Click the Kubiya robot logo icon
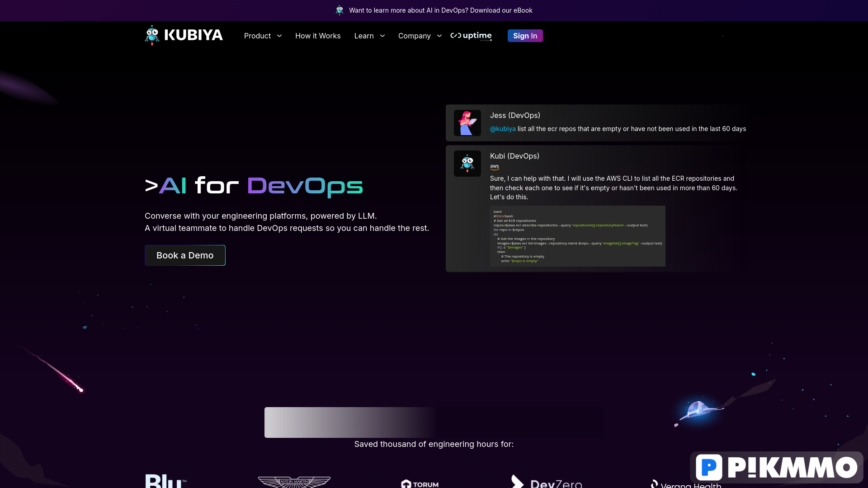 (152, 35)
